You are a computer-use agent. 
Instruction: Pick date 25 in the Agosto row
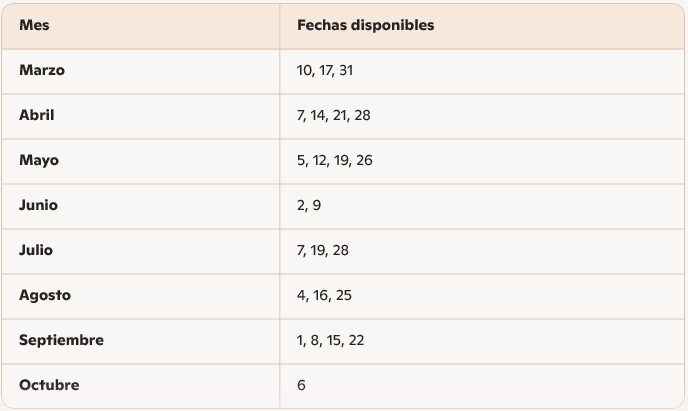[x=343, y=295]
